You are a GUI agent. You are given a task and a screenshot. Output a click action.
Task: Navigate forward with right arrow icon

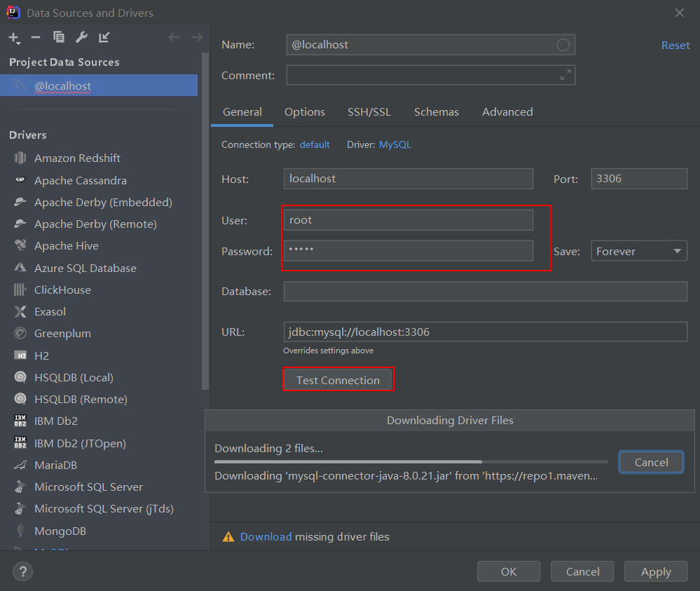pyautogui.click(x=197, y=37)
